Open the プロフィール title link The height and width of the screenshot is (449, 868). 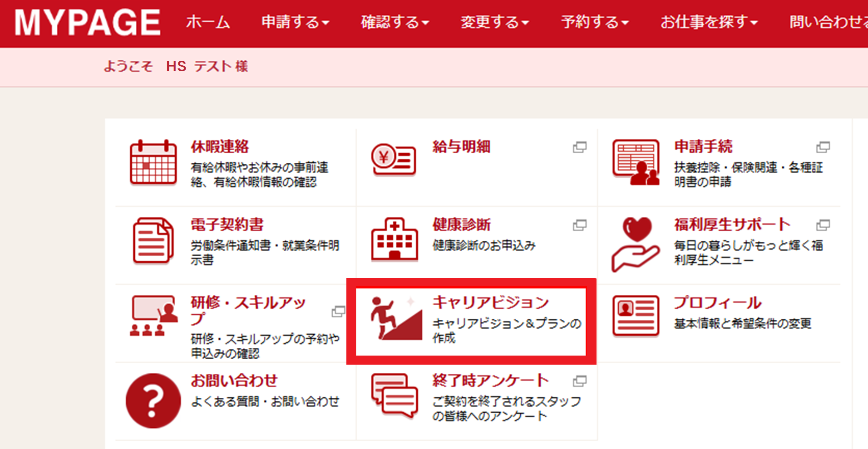(718, 303)
